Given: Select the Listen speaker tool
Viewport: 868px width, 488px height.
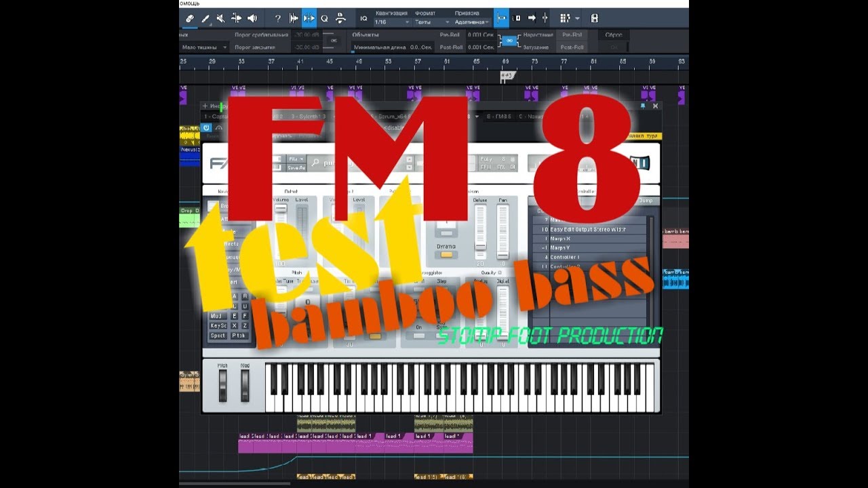Looking at the screenshot, I should 252,18.
